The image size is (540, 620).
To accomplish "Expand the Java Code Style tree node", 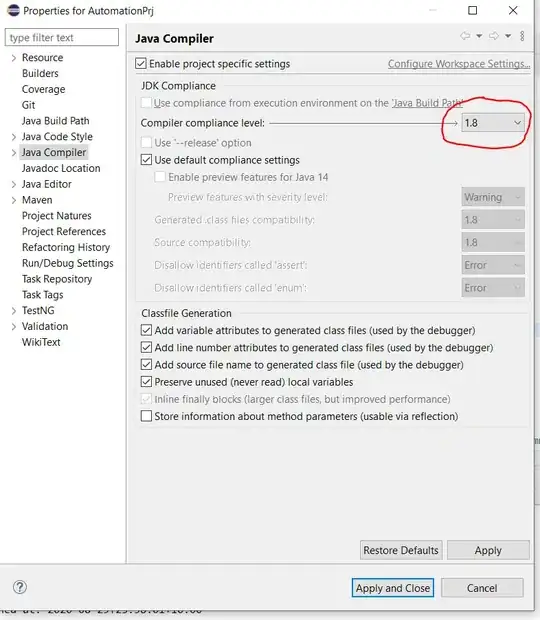I will pos(14,137).
